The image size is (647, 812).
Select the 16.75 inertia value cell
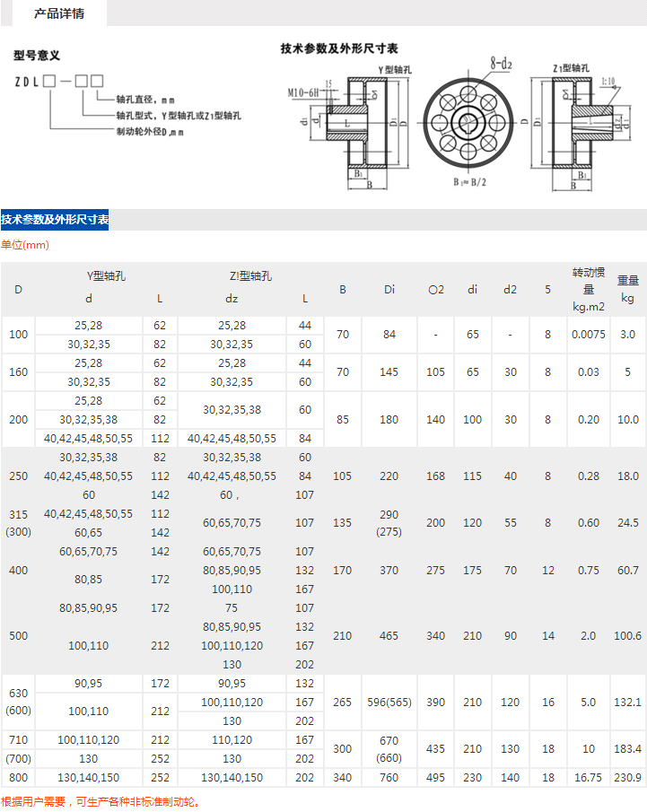588,778
